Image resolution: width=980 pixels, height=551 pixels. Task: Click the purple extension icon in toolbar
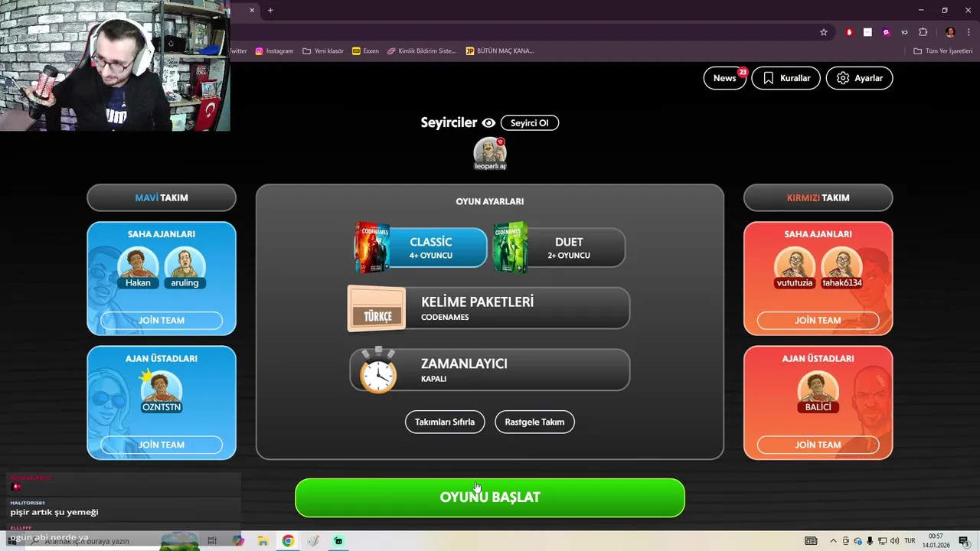click(886, 32)
